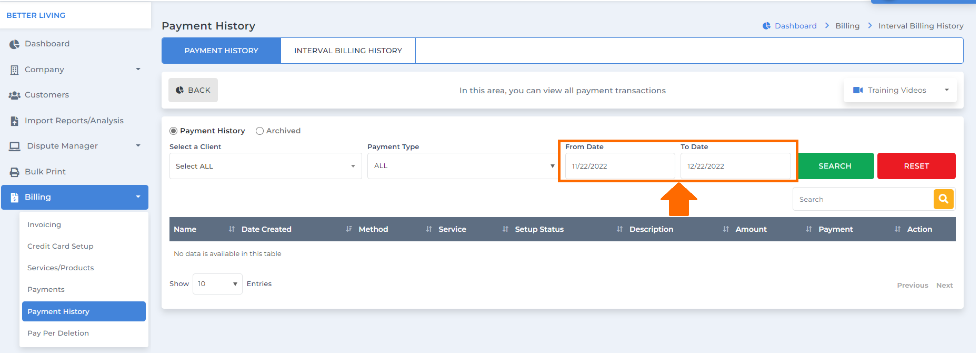The width and height of the screenshot is (980, 353).
Task: Click the breadcrumb Dashboard pie icon
Action: (766, 26)
